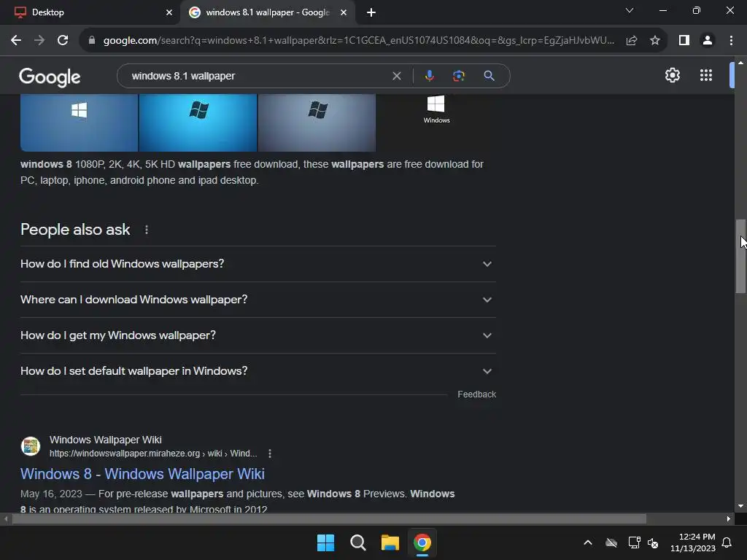Click into the Google search input field
This screenshot has height=560, width=747.
click(259, 76)
